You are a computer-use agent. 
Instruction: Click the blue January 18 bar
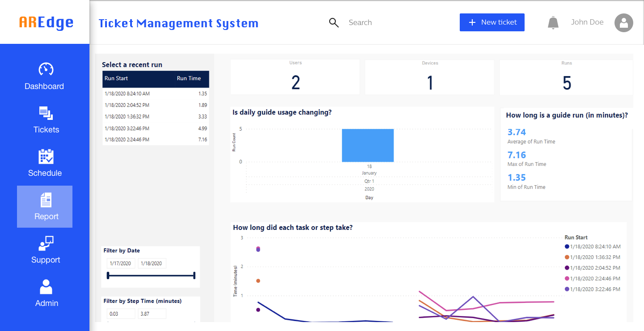click(368, 145)
